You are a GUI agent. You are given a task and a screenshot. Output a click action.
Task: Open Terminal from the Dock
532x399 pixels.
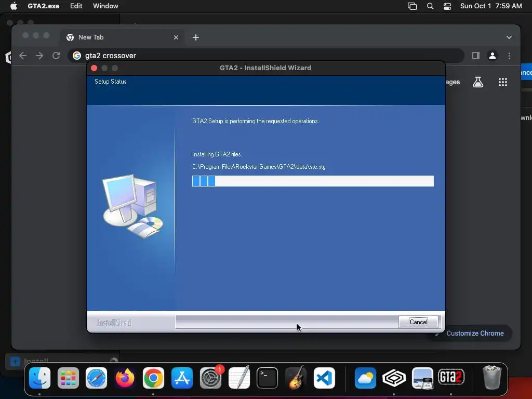click(x=268, y=378)
